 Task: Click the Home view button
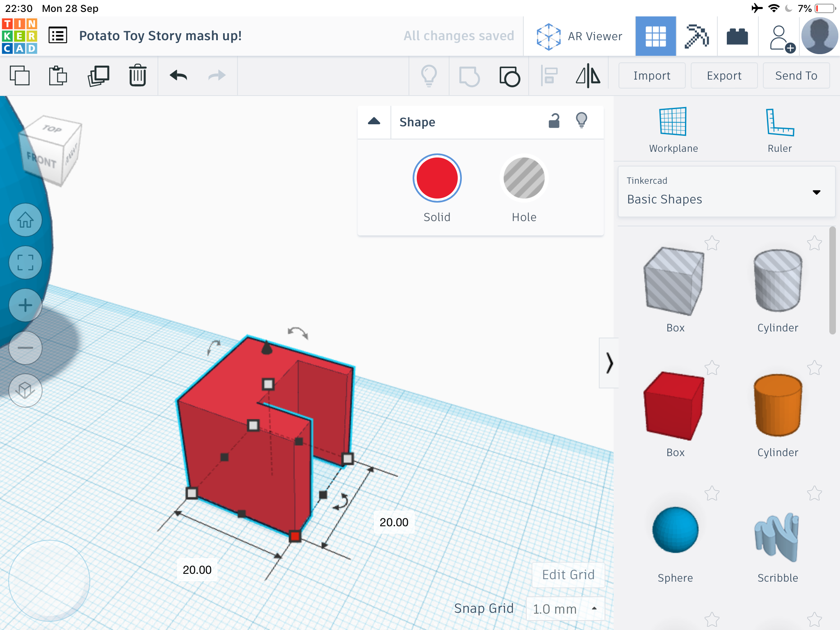25,220
